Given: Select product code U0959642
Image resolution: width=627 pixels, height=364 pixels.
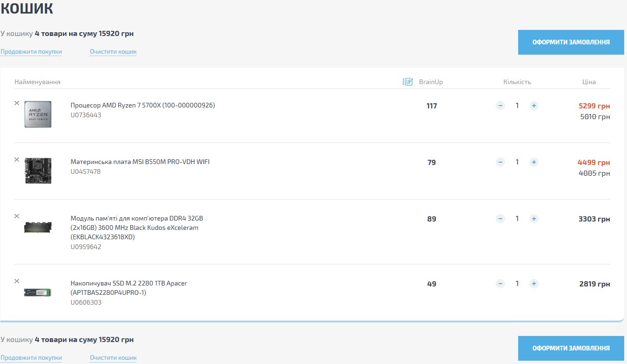Looking at the screenshot, I should tap(86, 247).
